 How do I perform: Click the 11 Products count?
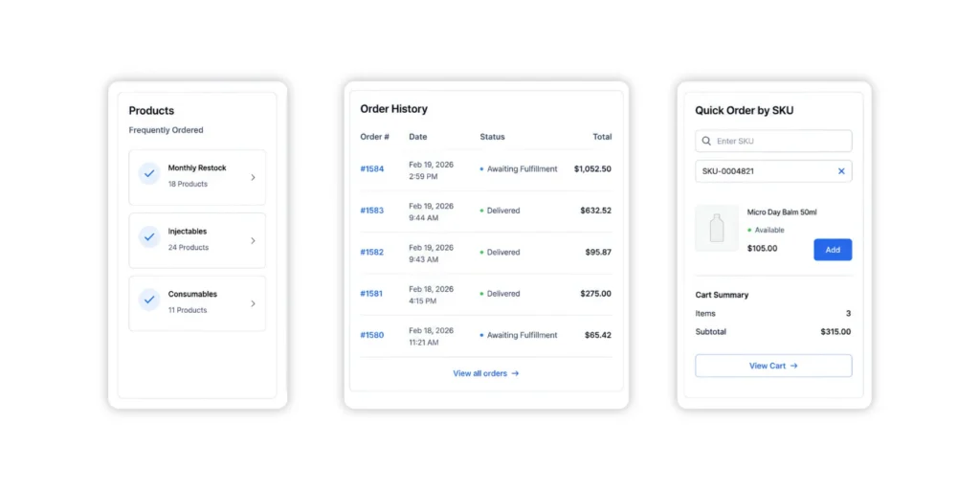(x=188, y=311)
